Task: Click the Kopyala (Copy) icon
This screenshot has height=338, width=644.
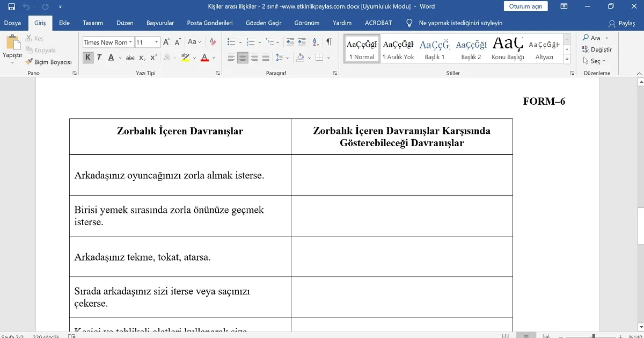Action: (x=40, y=50)
